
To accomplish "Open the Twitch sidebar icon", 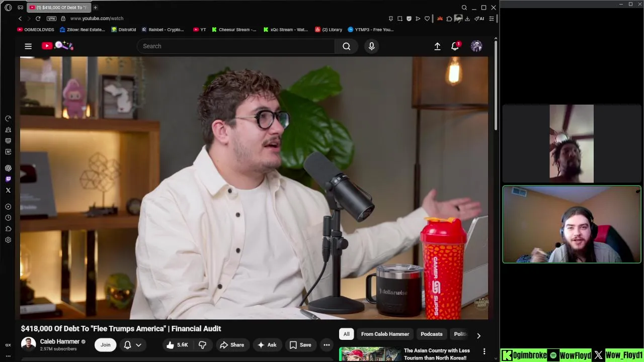I will click(8, 179).
